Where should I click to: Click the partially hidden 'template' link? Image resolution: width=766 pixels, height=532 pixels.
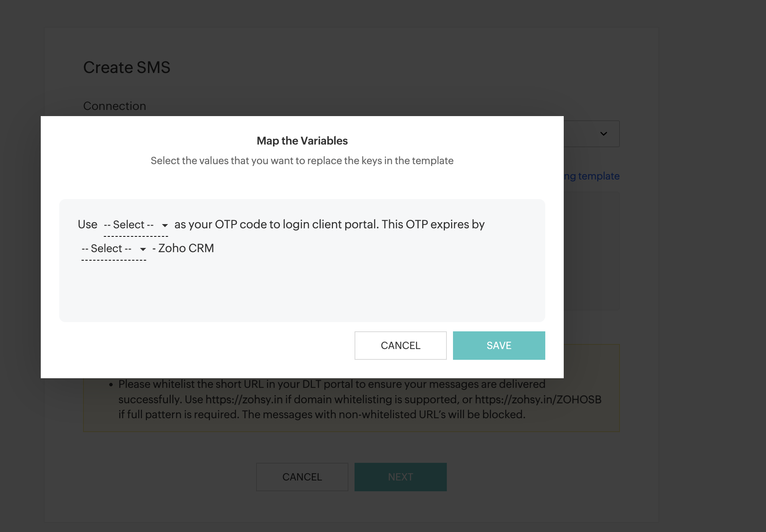(x=592, y=176)
